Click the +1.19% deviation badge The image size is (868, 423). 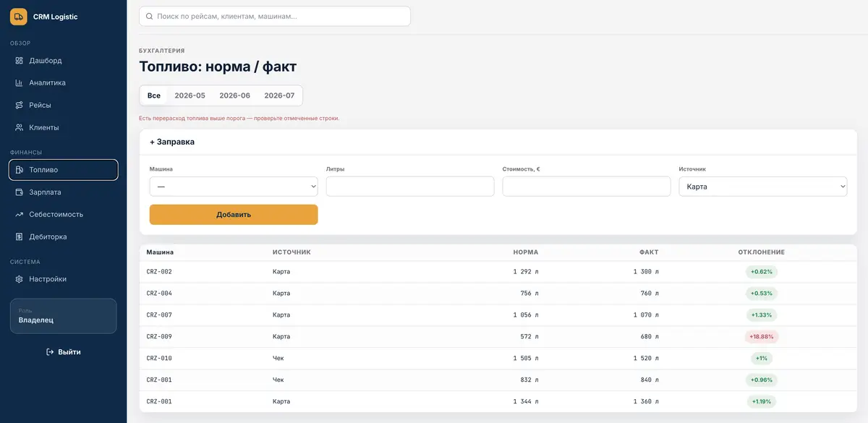click(x=762, y=402)
